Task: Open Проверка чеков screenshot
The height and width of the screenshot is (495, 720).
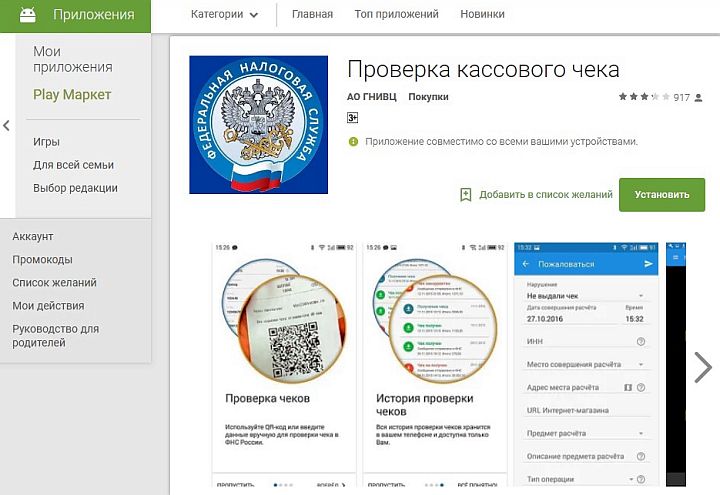Action: (x=284, y=364)
